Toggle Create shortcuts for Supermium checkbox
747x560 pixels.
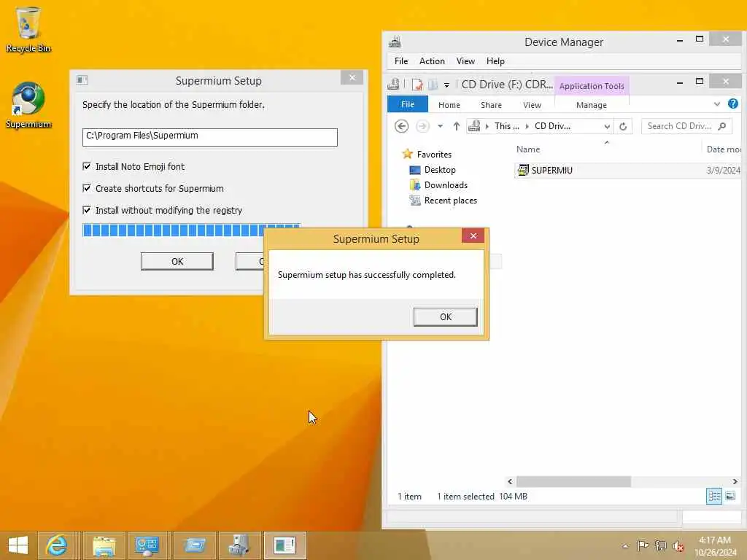pos(87,188)
